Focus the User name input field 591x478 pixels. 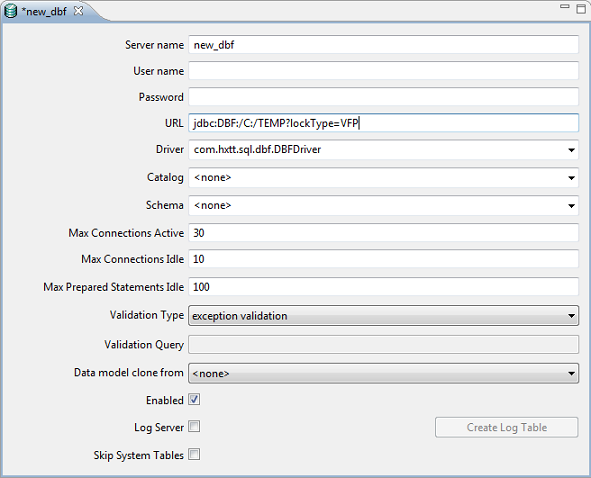pyautogui.click(x=383, y=71)
